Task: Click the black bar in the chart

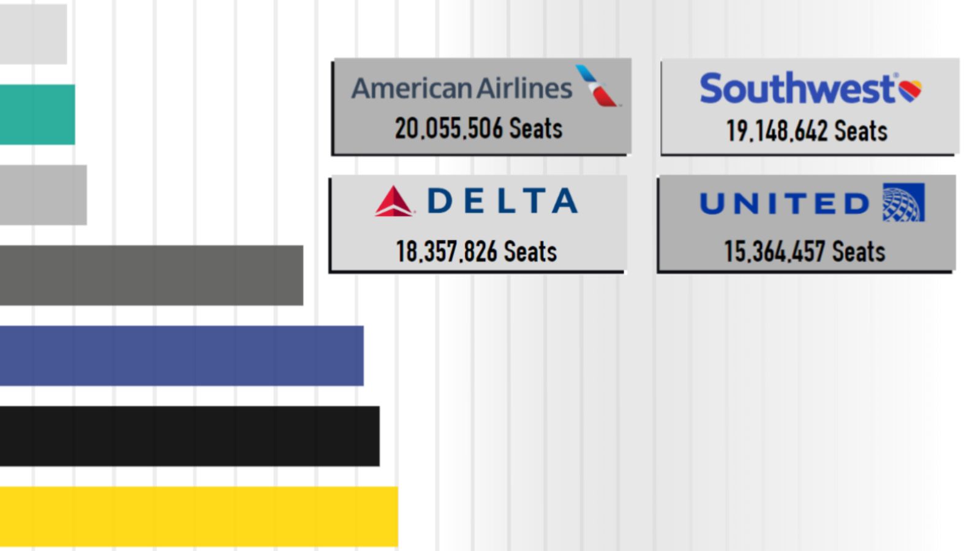Action: (189, 436)
